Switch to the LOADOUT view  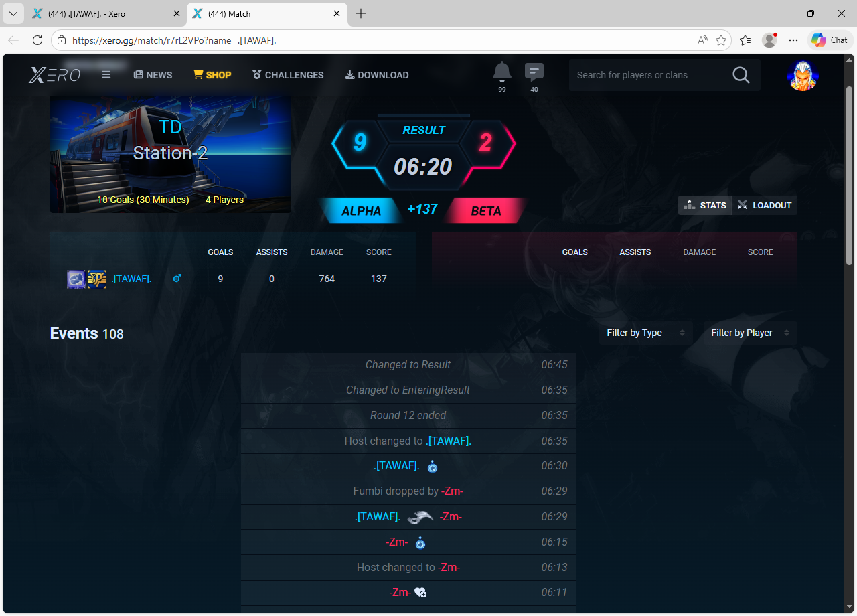(x=765, y=205)
